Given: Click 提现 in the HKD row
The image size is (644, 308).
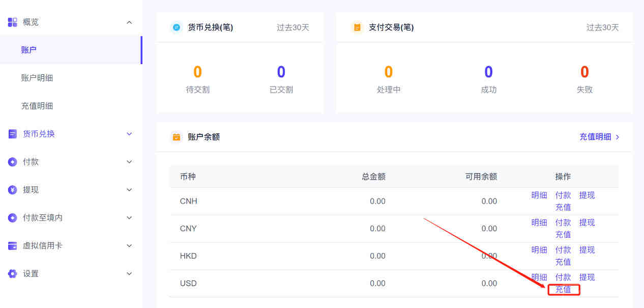Looking at the screenshot, I should pos(587,250).
